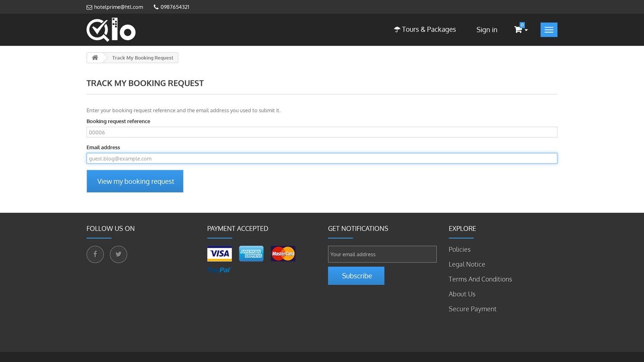Go to home via breadcrumb house icon
644x362 pixels.
[x=95, y=57]
